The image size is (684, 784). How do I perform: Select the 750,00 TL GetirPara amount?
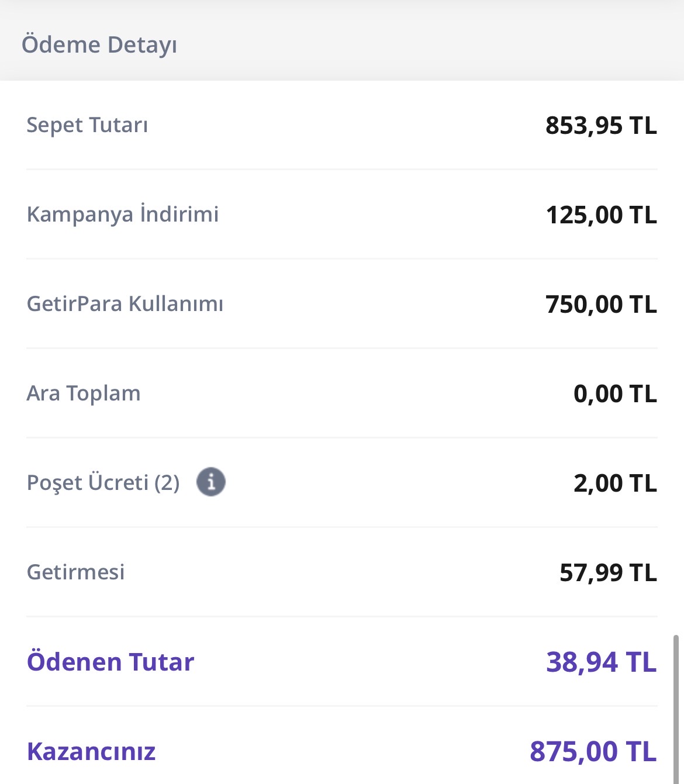point(601,305)
